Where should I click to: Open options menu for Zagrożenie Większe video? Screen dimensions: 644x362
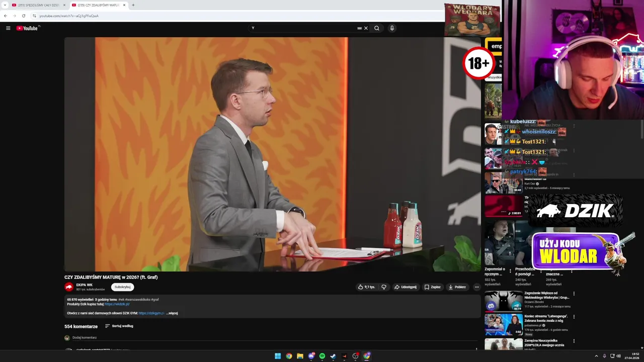point(574,294)
